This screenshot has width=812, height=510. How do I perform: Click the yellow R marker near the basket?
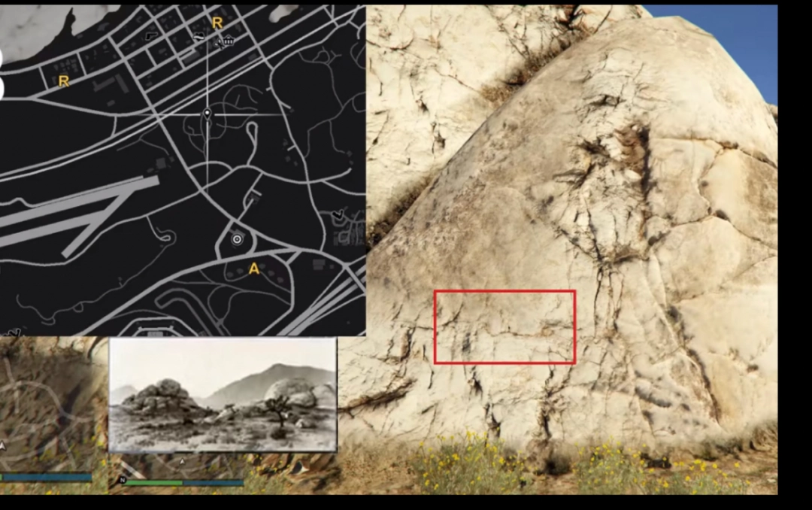(217, 23)
